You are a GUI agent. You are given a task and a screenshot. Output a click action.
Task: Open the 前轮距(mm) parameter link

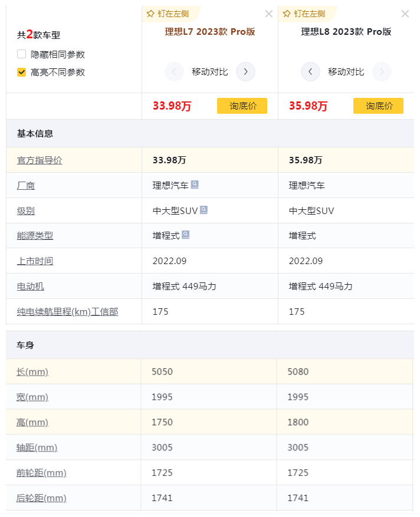point(41,473)
